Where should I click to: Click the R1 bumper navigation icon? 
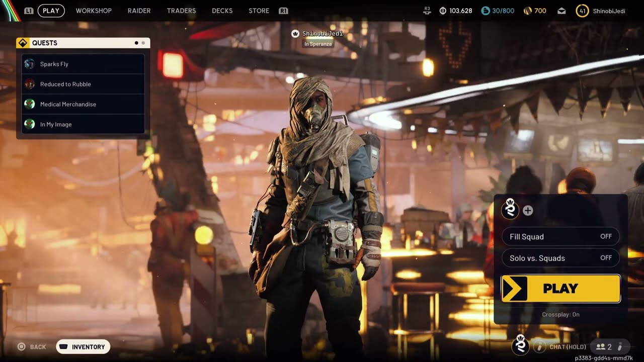coord(283,11)
